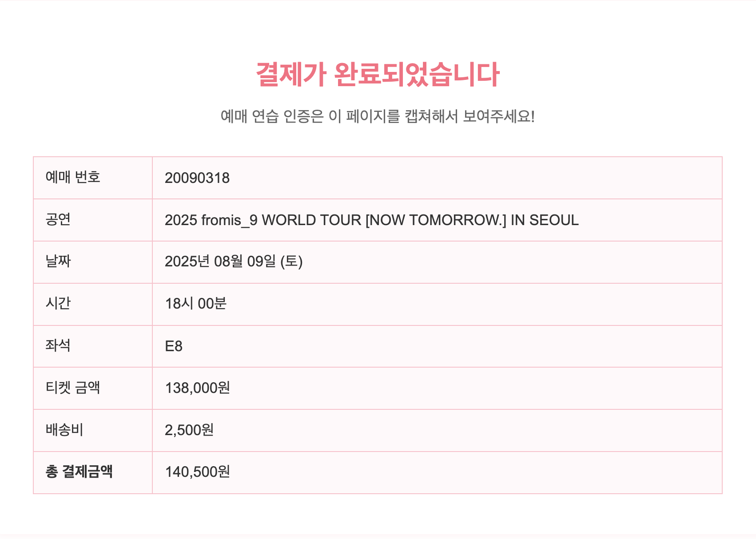Select the fromis_9 WORLD TOUR performance title
Screen dimensions: 756x539
[372, 220]
